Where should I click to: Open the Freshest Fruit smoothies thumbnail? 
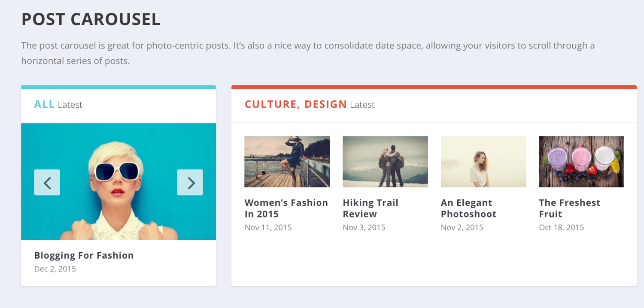coord(581,162)
